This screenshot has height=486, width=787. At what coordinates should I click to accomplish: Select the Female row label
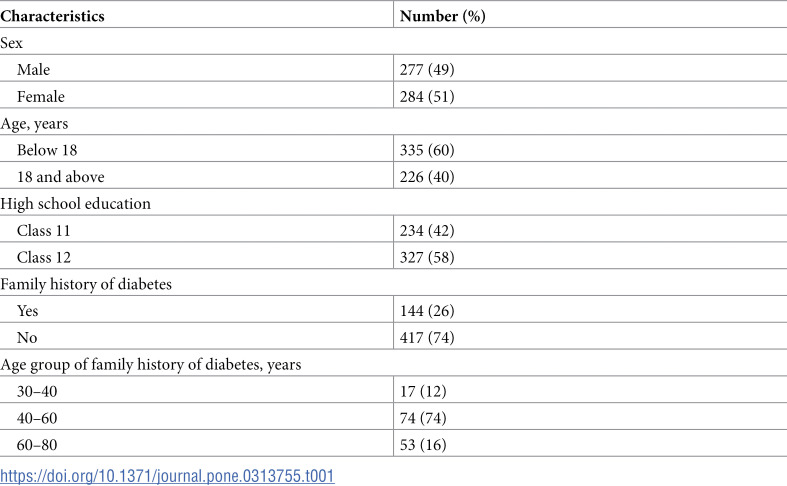click(x=41, y=96)
